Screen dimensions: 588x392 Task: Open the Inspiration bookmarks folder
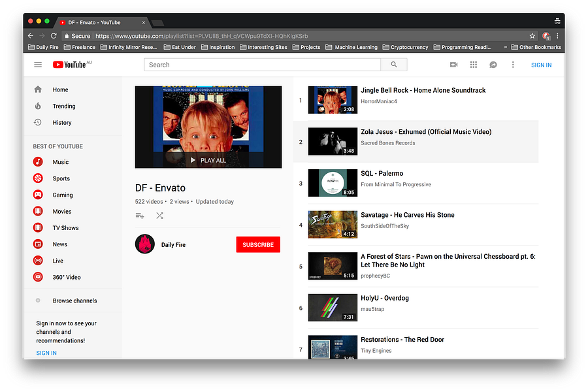(218, 47)
